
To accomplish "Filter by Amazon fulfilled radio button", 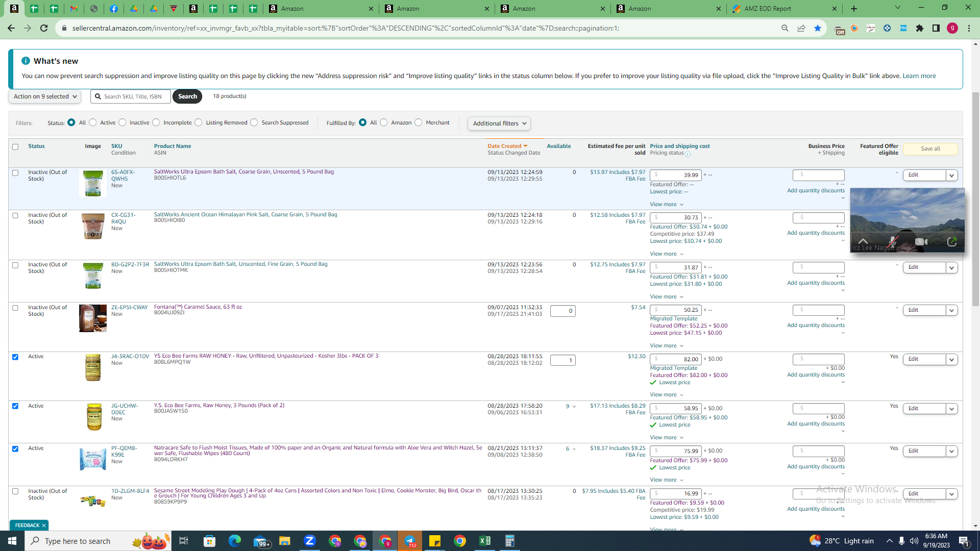I will (x=384, y=122).
